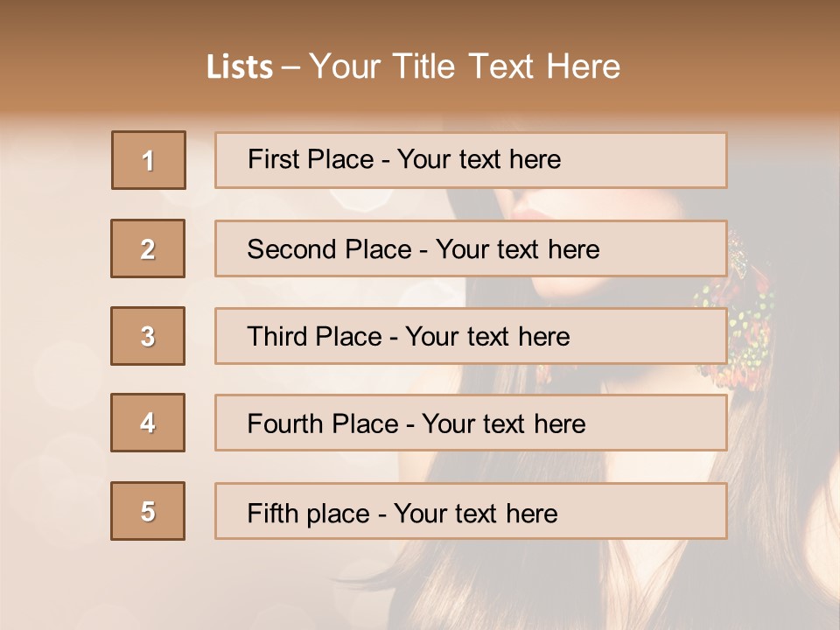Click the number 1 box

tap(149, 160)
